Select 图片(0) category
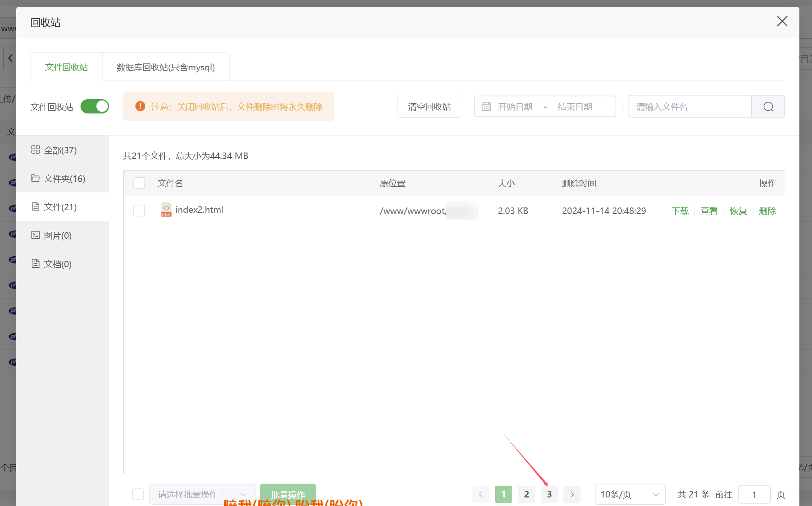 (63, 236)
